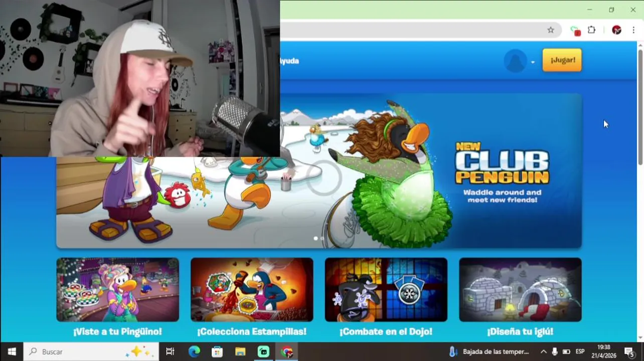Expand the hidden system tray icons chevron
The width and height of the screenshot is (644, 361).
[x=543, y=351]
